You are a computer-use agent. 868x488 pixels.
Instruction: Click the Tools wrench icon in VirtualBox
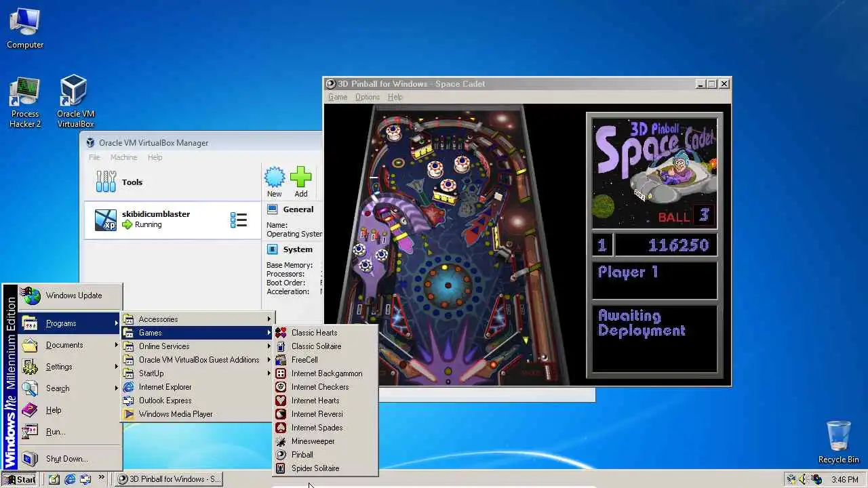pos(106,182)
